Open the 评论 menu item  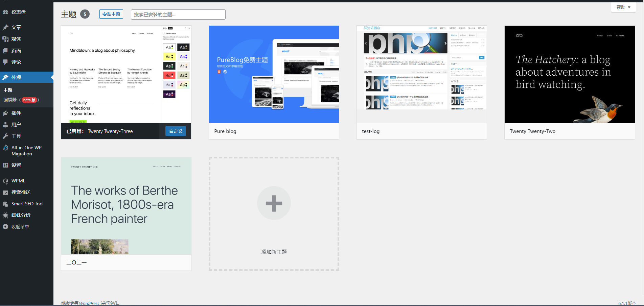(27, 62)
